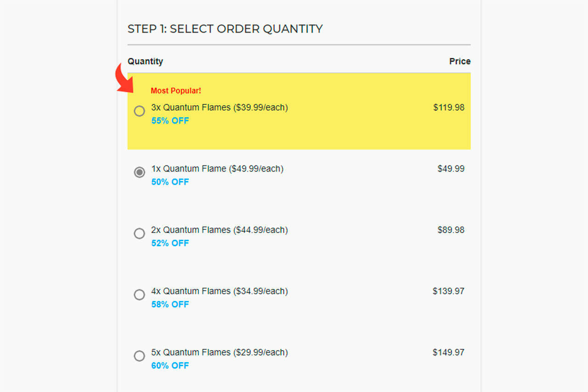Click the red "Most Popular!" label
The image size is (588, 392).
coord(176,91)
